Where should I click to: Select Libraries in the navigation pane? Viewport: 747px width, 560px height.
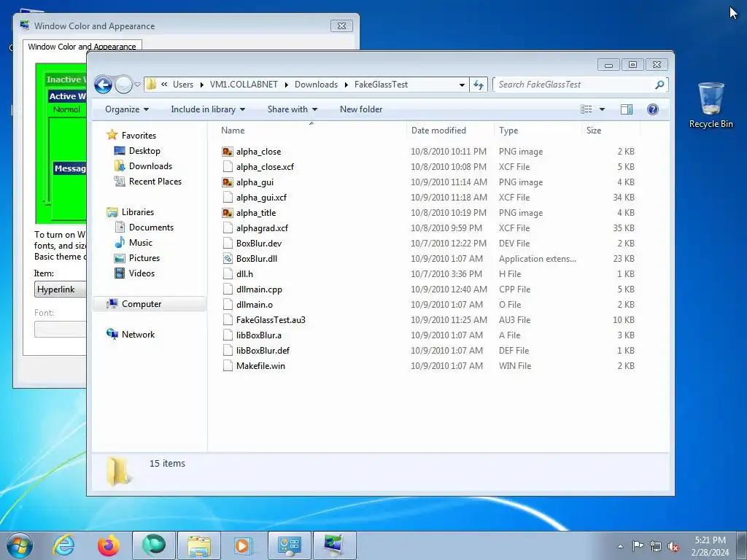(138, 212)
